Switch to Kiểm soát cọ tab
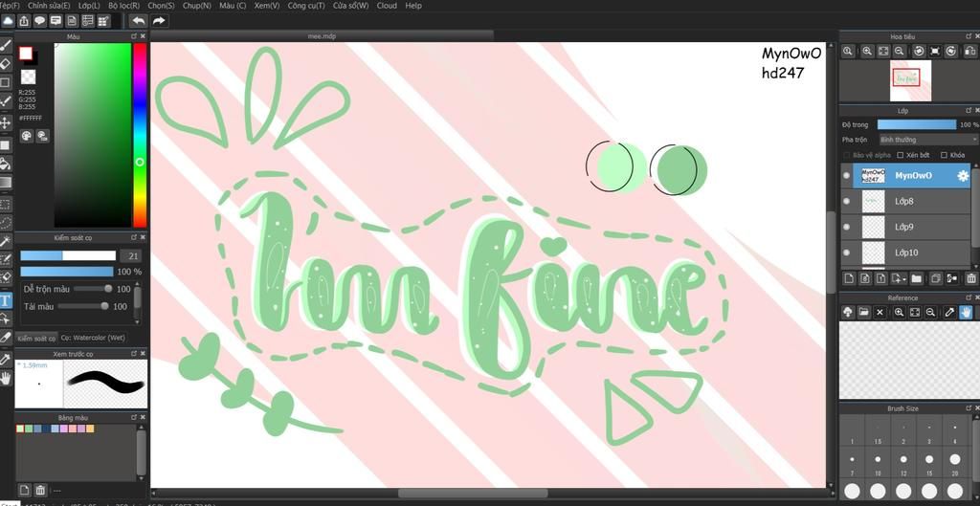The height and width of the screenshot is (506, 980). tap(36, 338)
